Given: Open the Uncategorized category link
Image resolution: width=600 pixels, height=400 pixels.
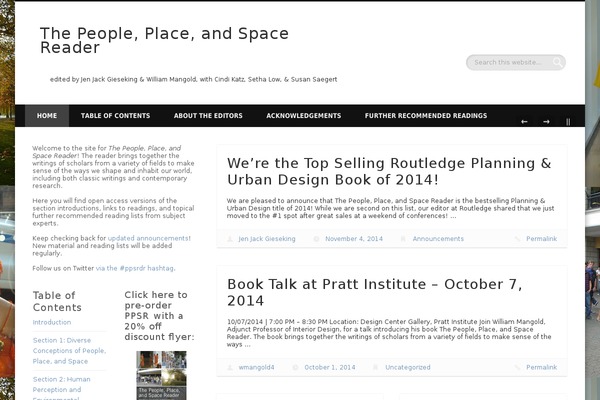Looking at the screenshot, I should [408, 367].
